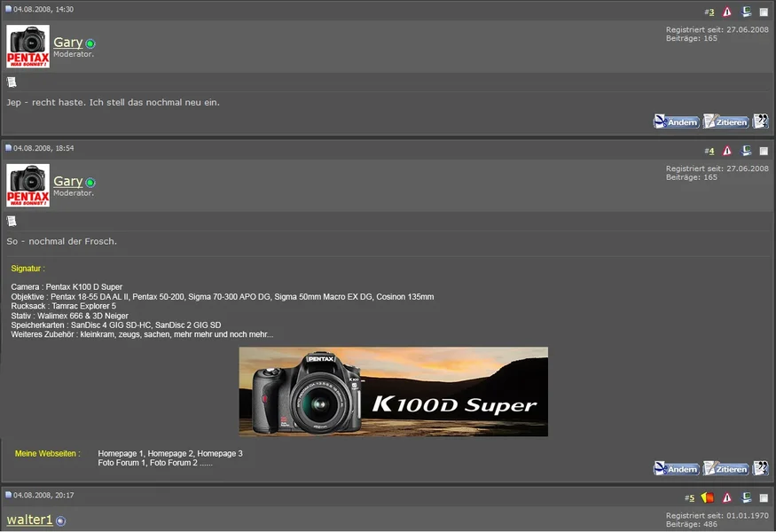Click the Zitieren quote button on post #3

click(726, 121)
